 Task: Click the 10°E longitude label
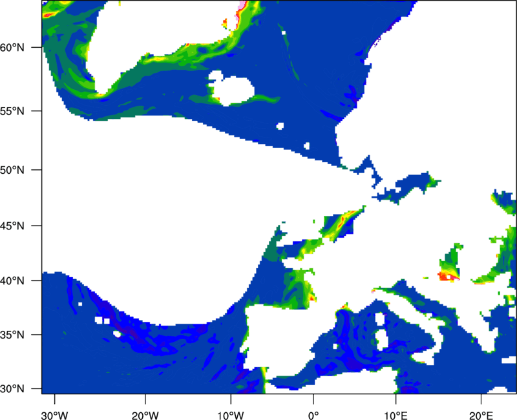(x=396, y=415)
